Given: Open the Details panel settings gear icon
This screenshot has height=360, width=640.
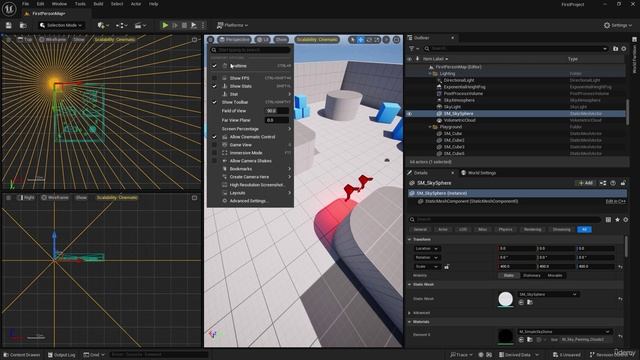Looking at the screenshot, I should point(625,220).
